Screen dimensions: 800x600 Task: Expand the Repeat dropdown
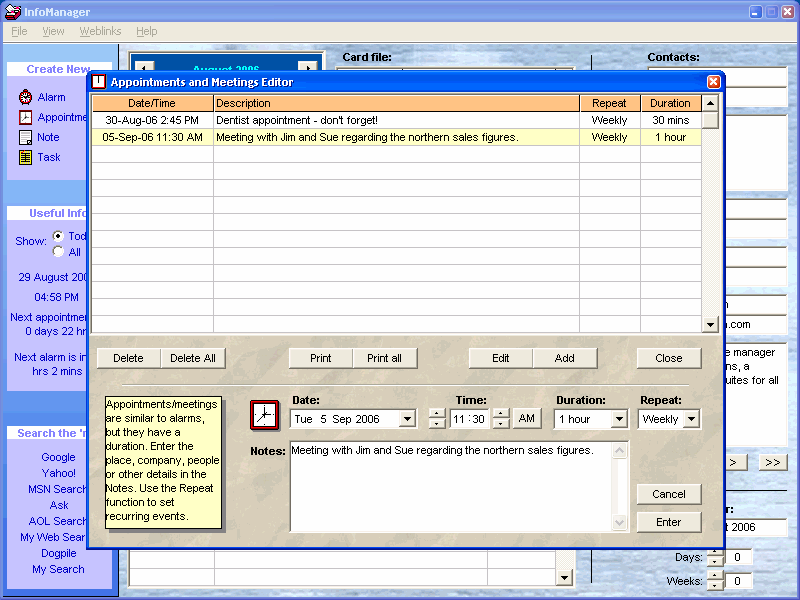[x=692, y=419]
